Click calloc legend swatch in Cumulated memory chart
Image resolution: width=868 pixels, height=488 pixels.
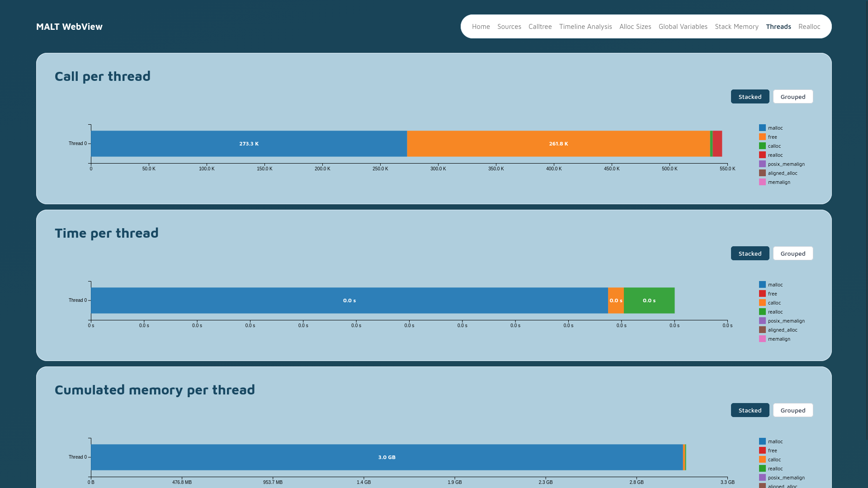point(762,460)
